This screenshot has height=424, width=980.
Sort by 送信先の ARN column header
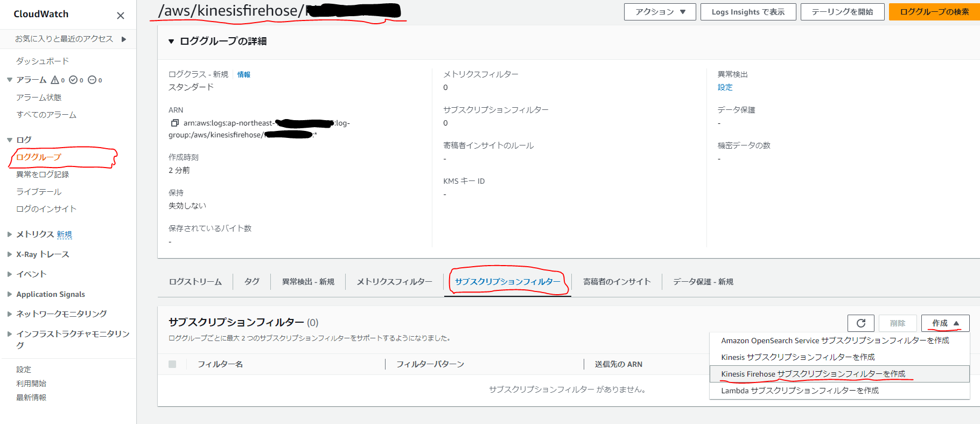619,365
